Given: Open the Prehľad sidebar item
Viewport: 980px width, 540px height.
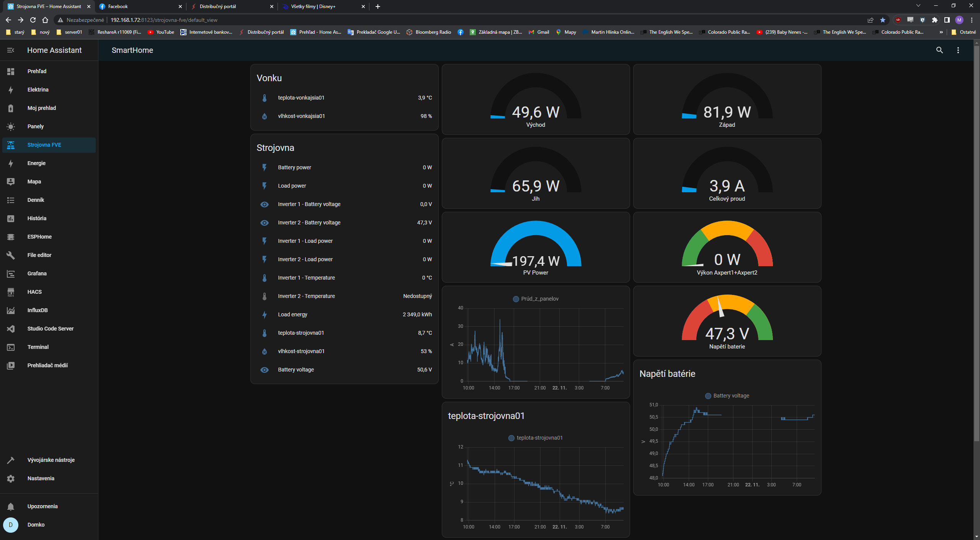Looking at the screenshot, I should [x=49, y=71].
